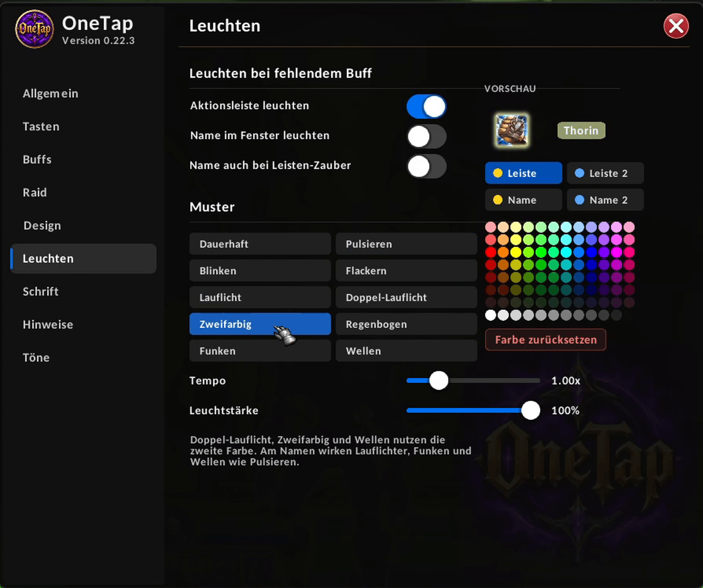Pick the magenta swatch in the vivid row
The image size is (703, 588).
click(x=616, y=252)
